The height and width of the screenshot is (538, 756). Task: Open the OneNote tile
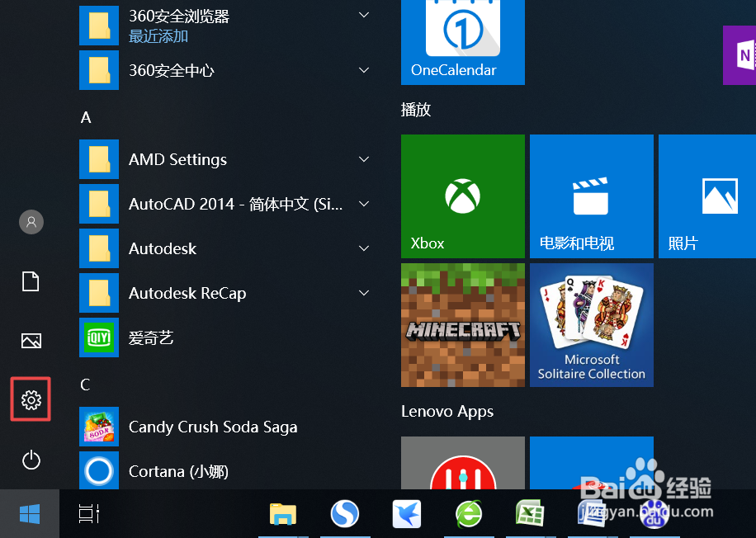point(739,55)
